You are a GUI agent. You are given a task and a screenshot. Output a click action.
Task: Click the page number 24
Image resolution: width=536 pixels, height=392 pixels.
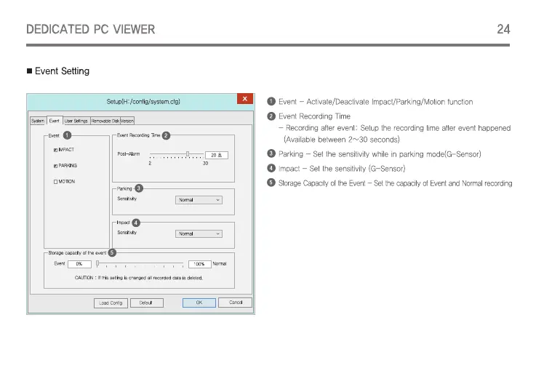coord(503,29)
